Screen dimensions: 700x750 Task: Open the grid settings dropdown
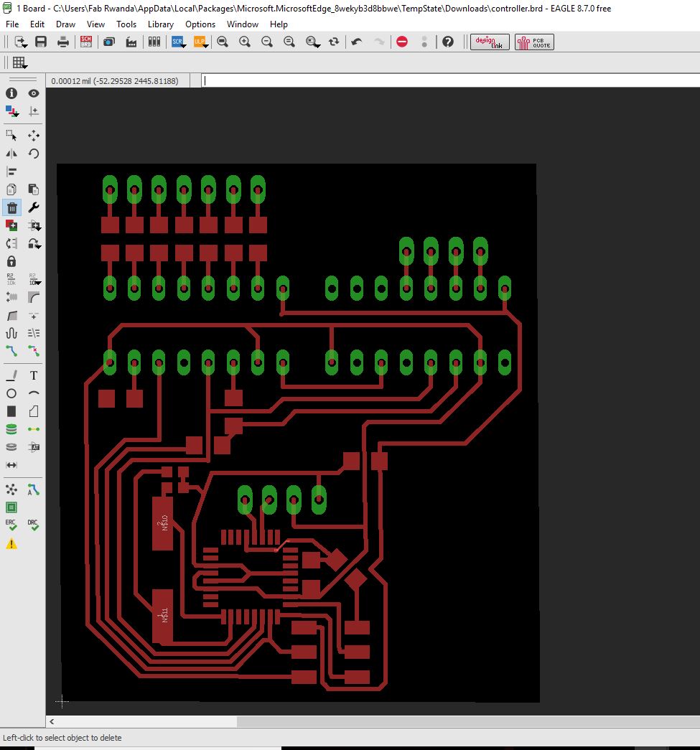tap(19, 62)
